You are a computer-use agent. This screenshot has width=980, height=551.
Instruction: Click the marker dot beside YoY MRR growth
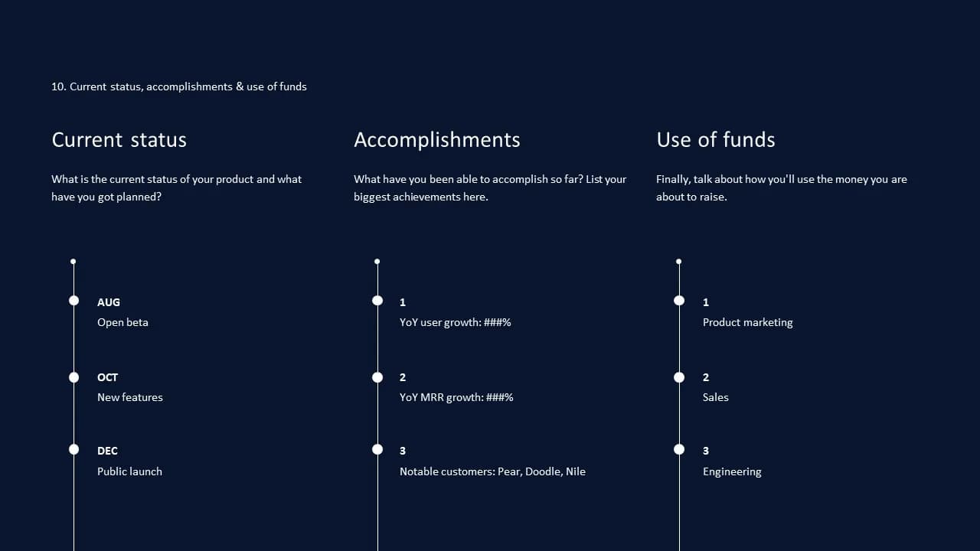coord(377,377)
